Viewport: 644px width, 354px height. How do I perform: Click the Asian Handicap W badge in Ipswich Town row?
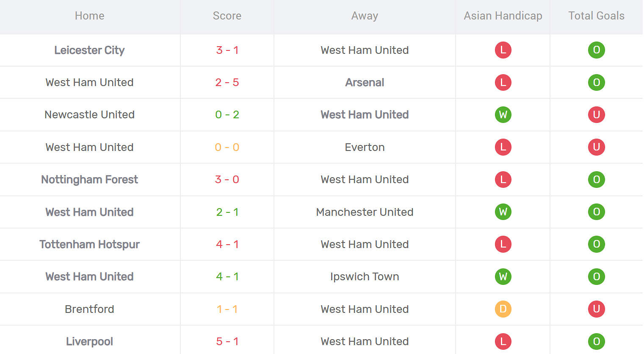click(503, 276)
